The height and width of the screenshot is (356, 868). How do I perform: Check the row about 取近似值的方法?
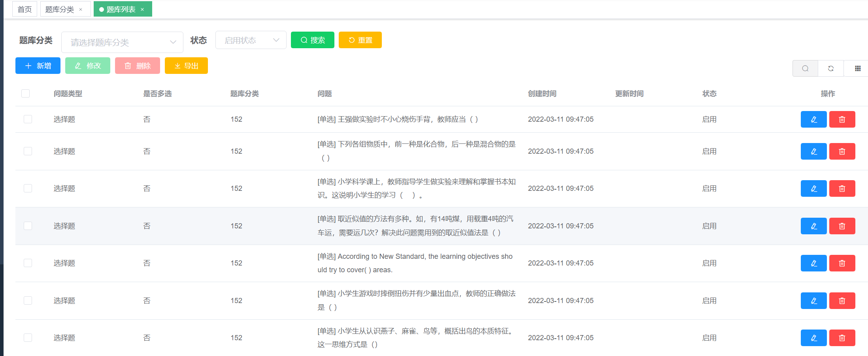click(x=28, y=226)
